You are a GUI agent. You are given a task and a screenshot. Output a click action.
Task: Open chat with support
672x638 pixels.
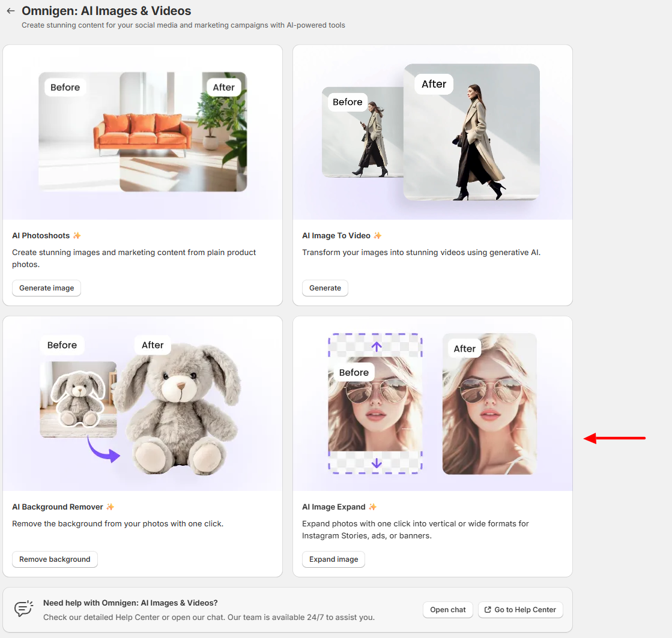(448, 610)
